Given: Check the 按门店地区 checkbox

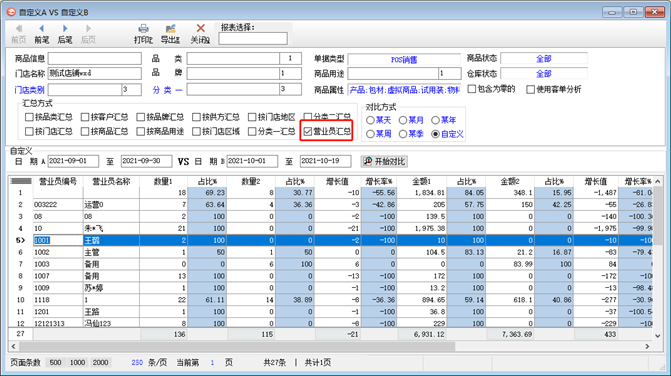Looking at the screenshot, I should (x=252, y=117).
